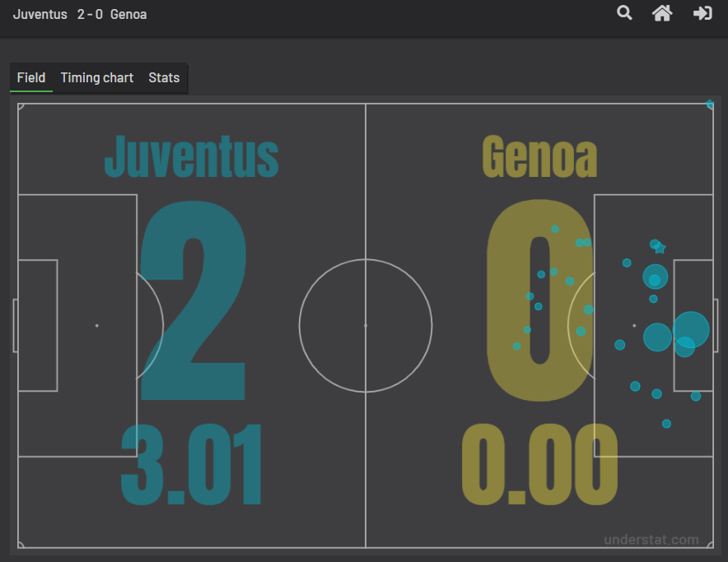Switch to the Stats tab
Screen dimensions: 728x562
coord(164,77)
